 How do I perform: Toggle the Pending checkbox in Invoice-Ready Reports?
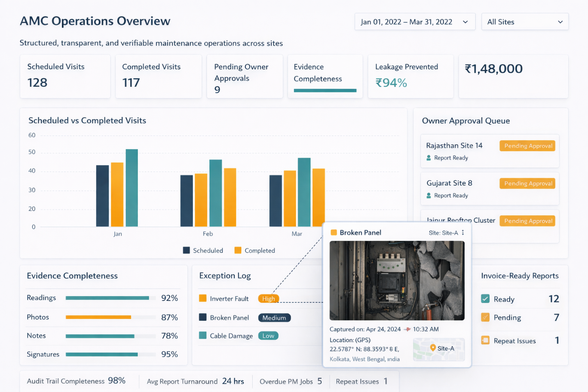[x=485, y=317]
